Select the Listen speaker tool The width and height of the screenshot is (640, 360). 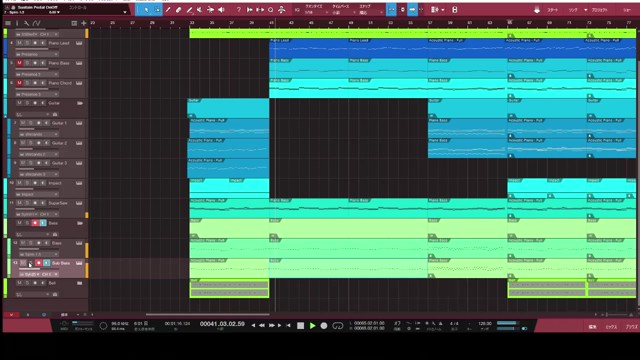[x=221, y=10]
